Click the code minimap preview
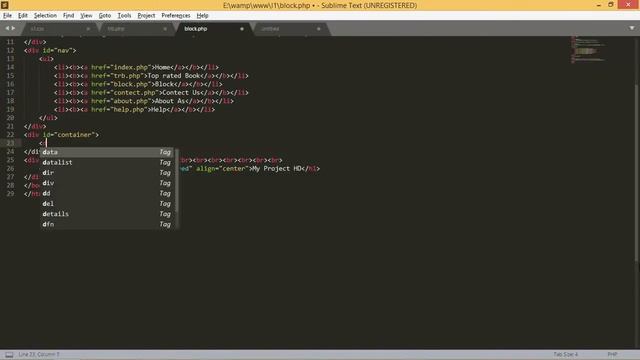Viewport: 640px width, 360px height. coord(588,50)
